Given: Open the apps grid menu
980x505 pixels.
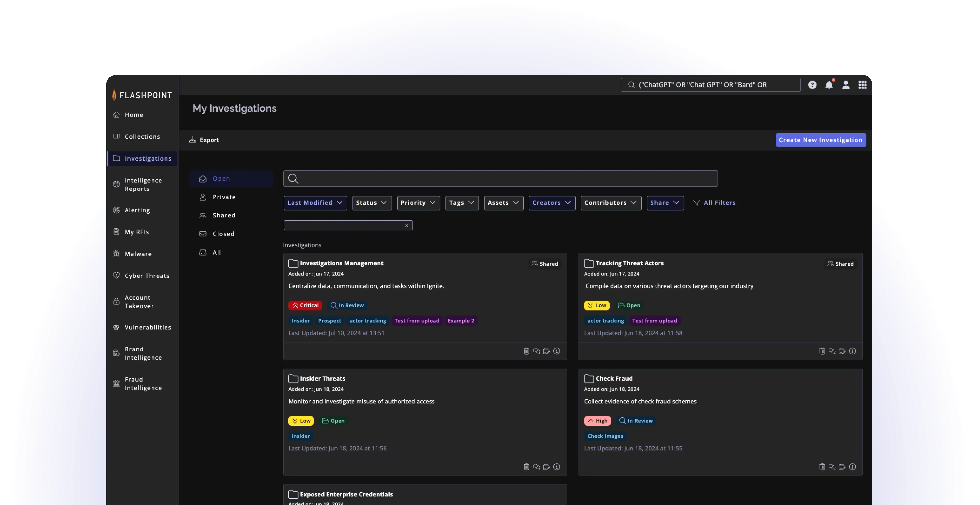Looking at the screenshot, I should click(862, 85).
